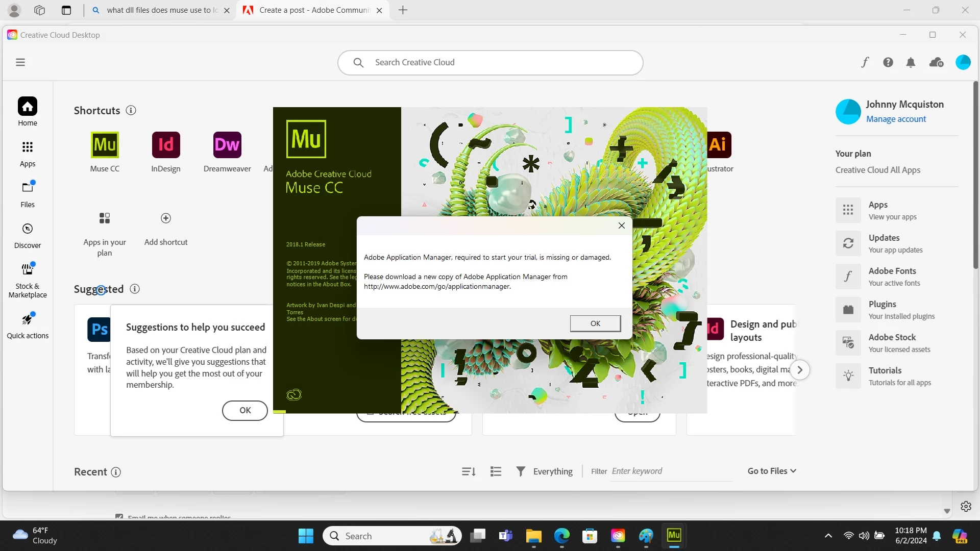Open the notifications bell icon
Screen dimensions: 980x551
911,62
